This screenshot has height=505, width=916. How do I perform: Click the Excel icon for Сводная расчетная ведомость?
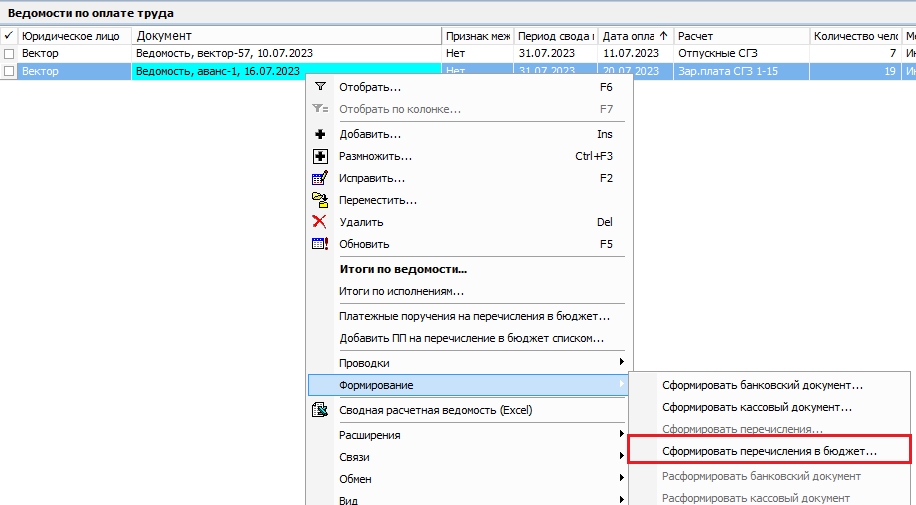click(320, 410)
